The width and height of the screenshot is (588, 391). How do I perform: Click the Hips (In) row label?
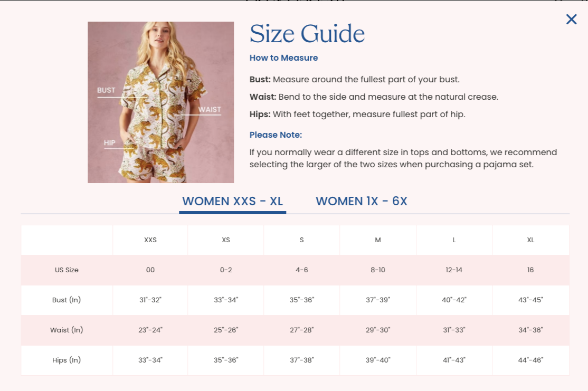click(67, 360)
